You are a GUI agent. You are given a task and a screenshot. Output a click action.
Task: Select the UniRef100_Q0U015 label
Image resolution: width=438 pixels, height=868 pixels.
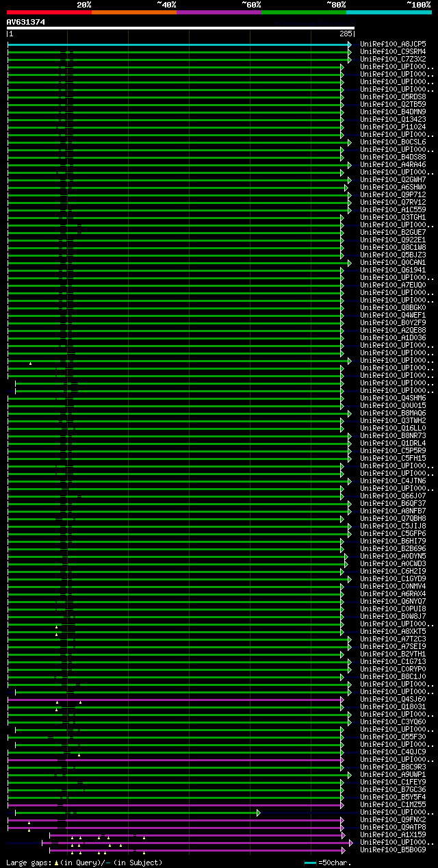click(x=393, y=405)
